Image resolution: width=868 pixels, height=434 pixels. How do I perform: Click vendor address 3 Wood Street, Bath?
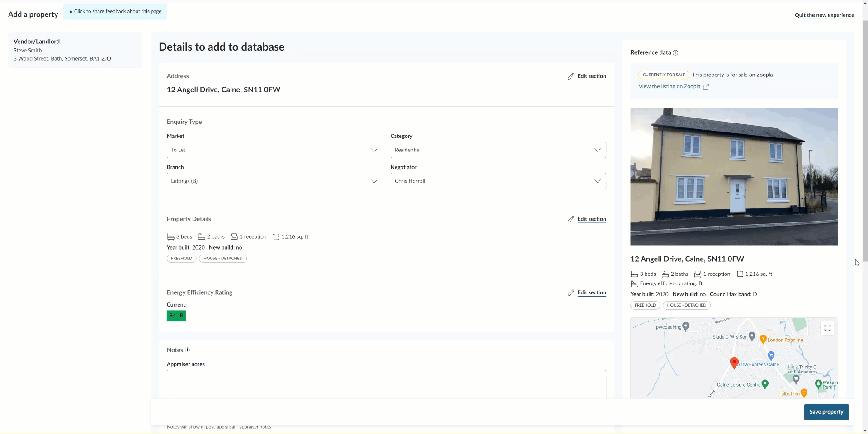click(x=62, y=59)
